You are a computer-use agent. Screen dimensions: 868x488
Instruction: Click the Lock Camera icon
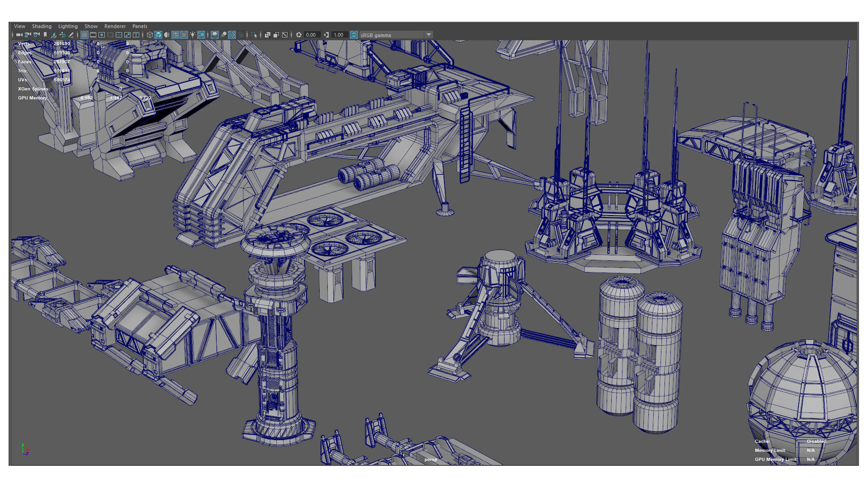tap(28, 35)
